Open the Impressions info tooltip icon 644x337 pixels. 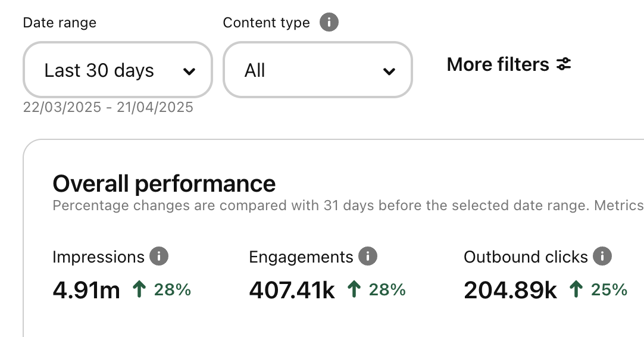click(159, 257)
